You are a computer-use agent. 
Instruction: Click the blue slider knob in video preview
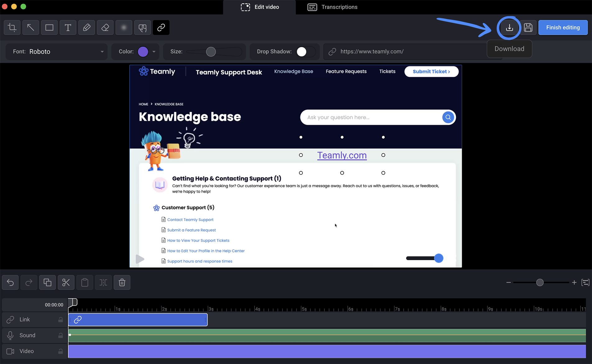pos(438,258)
